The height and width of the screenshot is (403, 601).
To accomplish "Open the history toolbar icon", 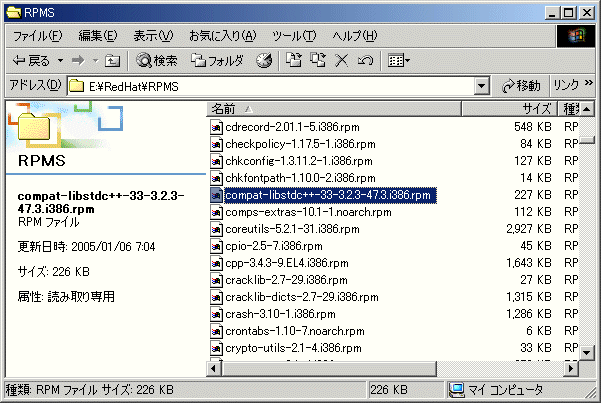I will [x=264, y=61].
